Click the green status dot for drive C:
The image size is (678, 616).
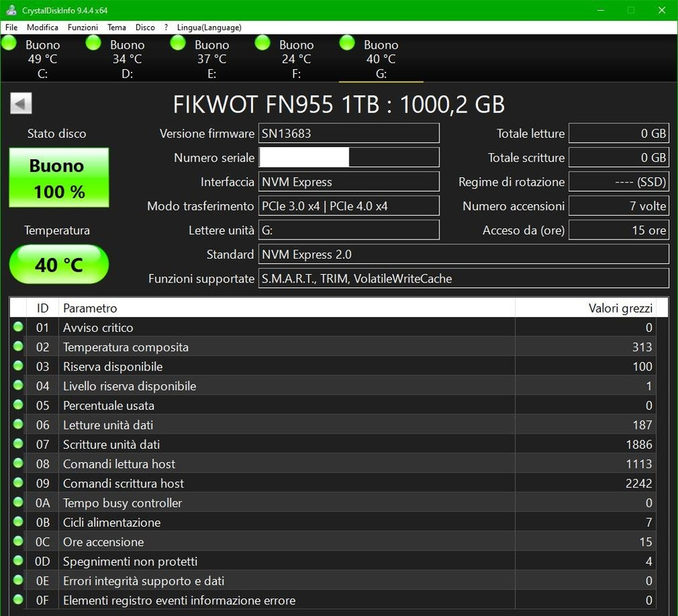(x=9, y=43)
